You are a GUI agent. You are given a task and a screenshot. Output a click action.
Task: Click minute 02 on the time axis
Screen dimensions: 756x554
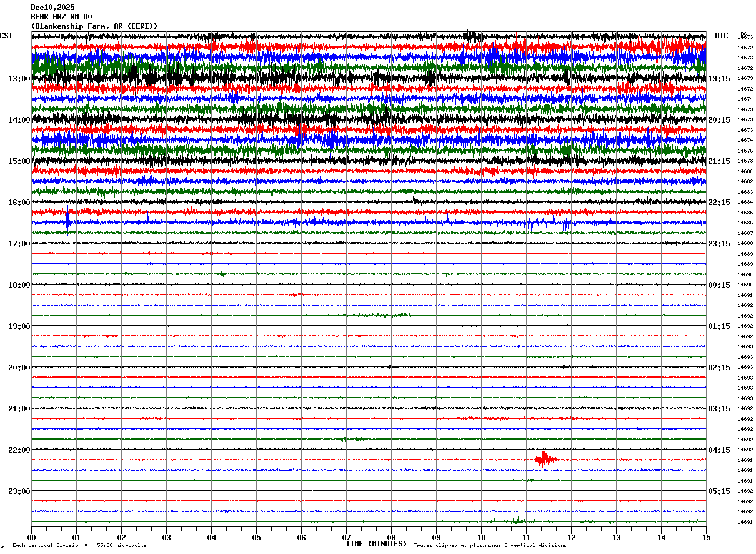pos(121,537)
